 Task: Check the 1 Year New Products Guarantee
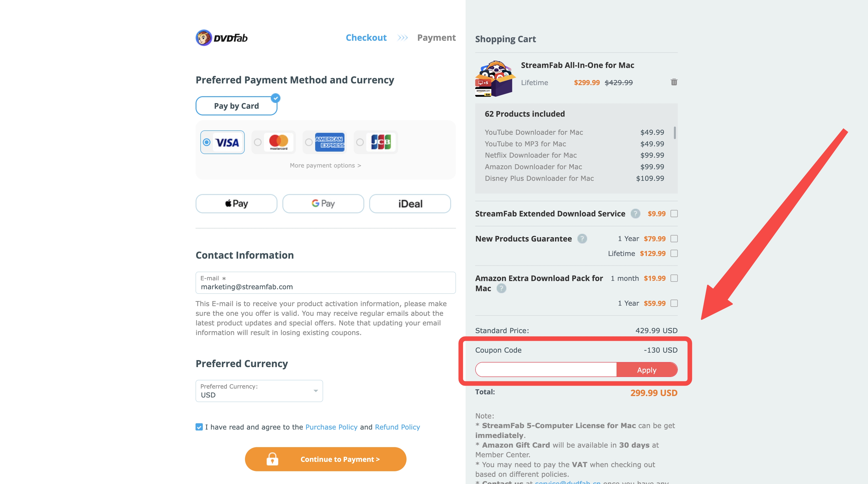click(x=674, y=238)
